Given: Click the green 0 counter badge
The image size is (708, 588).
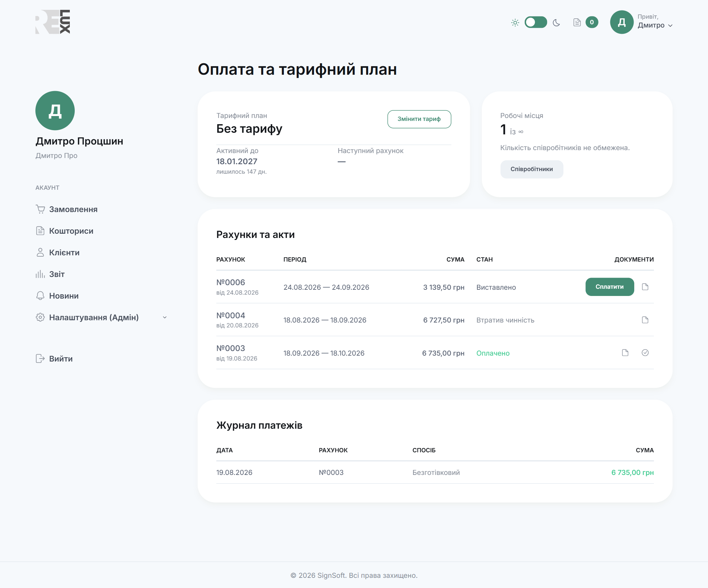Looking at the screenshot, I should click(592, 22).
